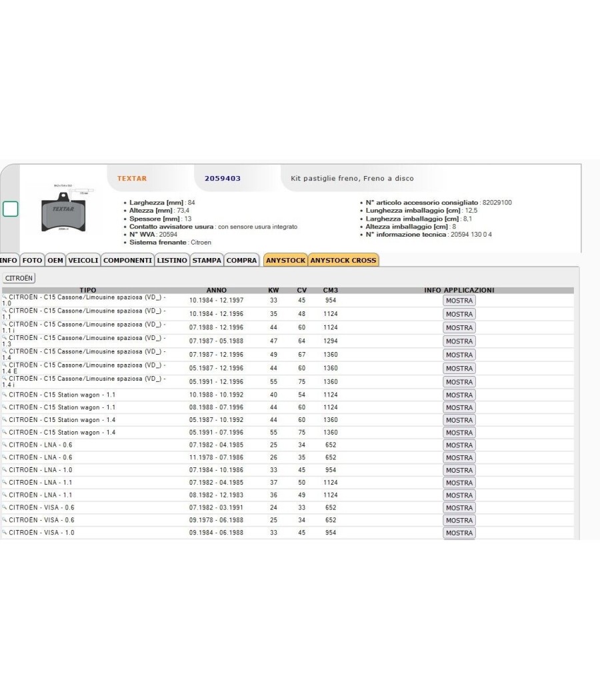
Task: Open the VEICOLI tab
Action: click(x=83, y=260)
